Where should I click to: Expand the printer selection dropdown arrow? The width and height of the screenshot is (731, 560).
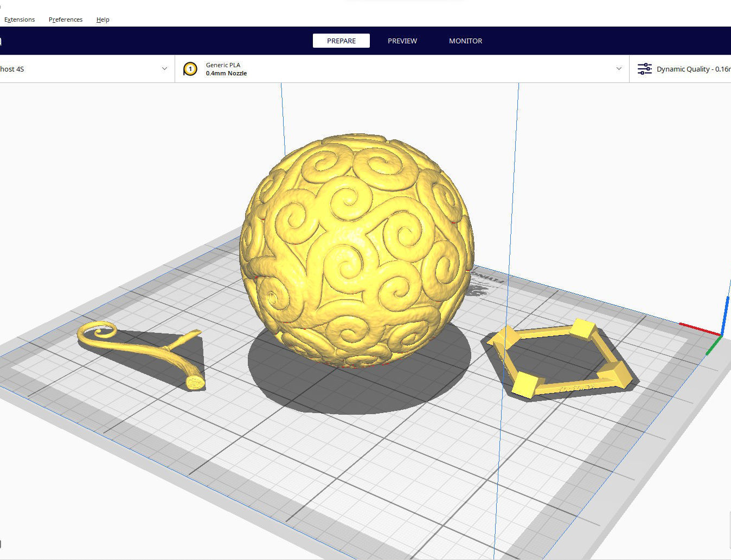164,69
